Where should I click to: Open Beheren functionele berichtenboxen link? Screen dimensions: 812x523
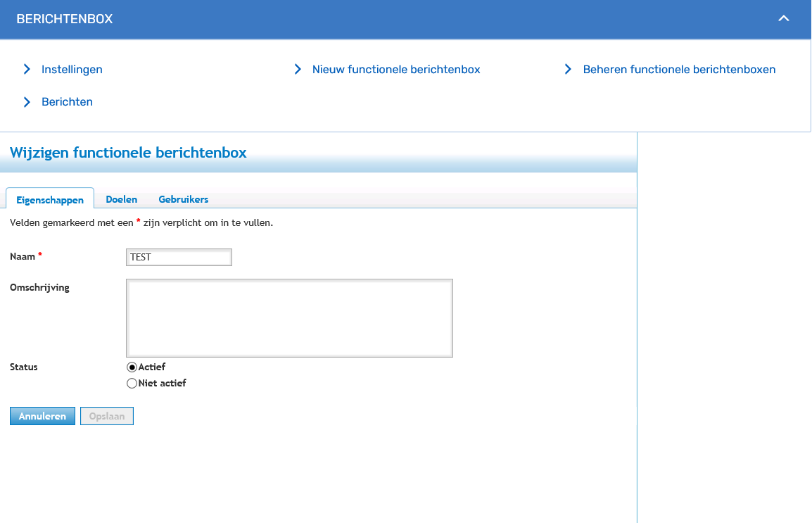(x=680, y=70)
